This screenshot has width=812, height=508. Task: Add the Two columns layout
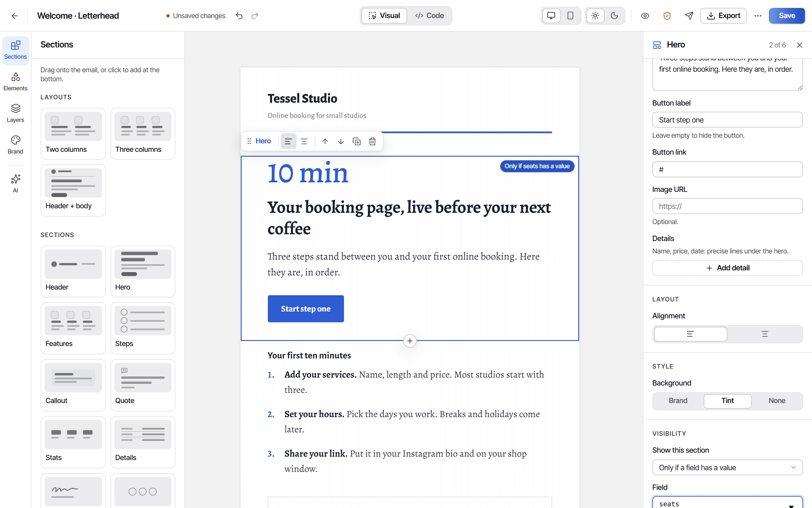(x=73, y=133)
